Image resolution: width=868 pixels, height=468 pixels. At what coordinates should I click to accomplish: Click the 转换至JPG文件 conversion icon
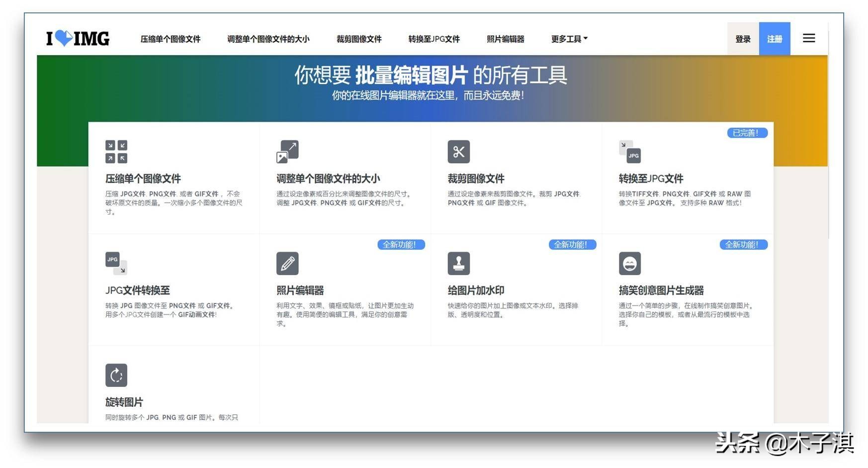pyautogui.click(x=629, y=152)
